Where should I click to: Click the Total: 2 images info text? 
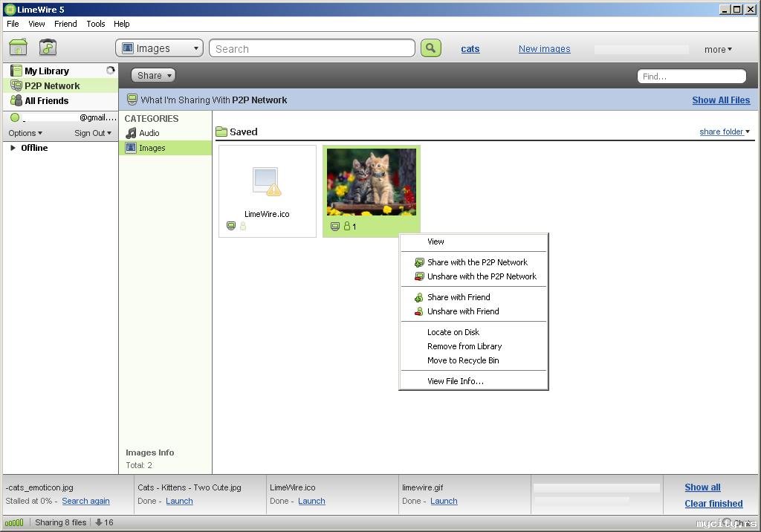[139, 465]
